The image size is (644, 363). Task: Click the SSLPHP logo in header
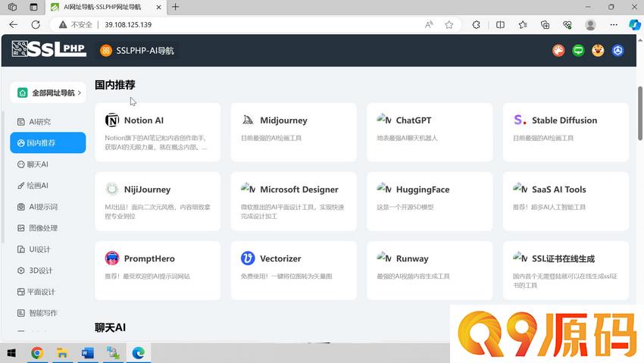click(49, 49)
